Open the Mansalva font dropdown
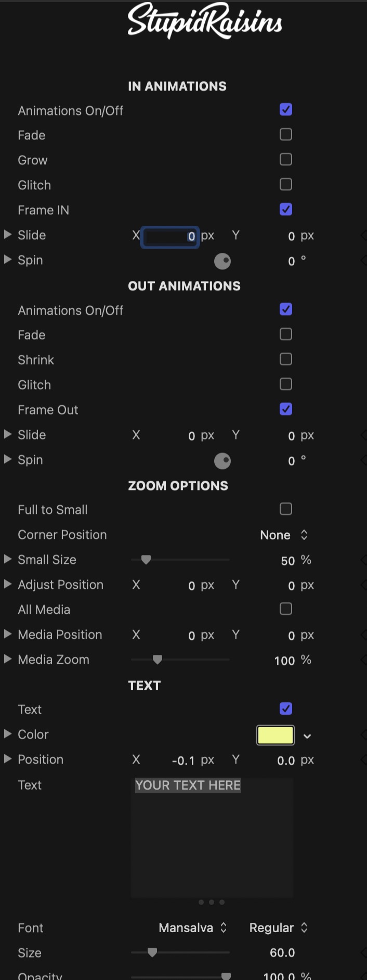The image size is (367, 980). (193, 927)
